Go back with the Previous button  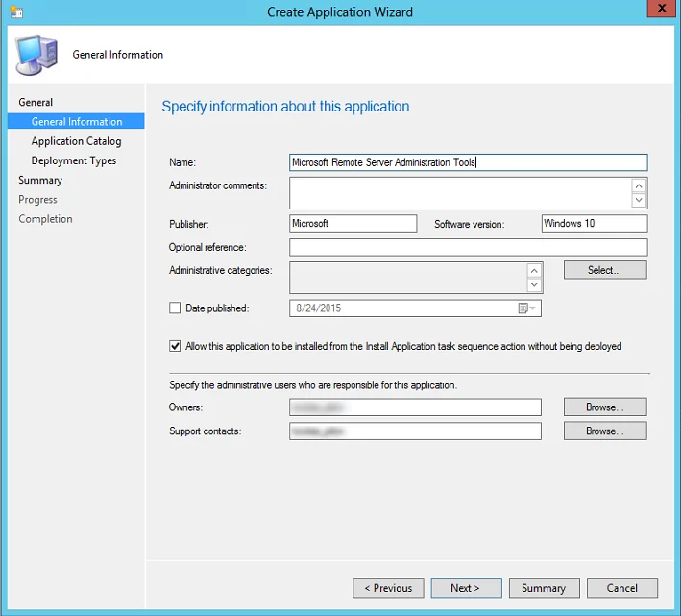(x=388, y=588)
